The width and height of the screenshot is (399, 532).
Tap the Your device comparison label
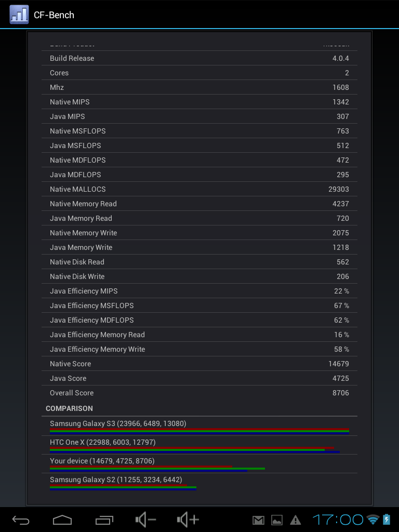[102, 461]
